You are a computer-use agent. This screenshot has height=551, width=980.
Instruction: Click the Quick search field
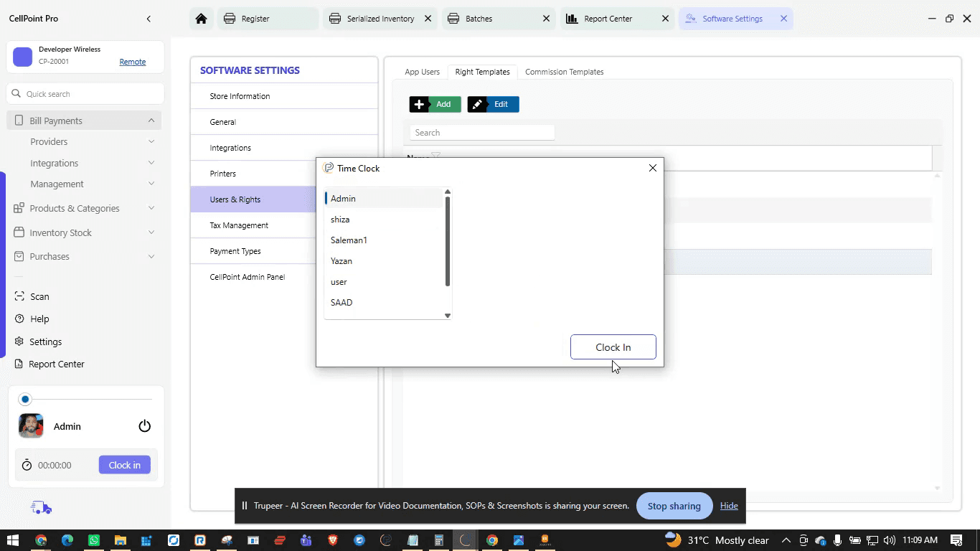[x=85, y=94]
